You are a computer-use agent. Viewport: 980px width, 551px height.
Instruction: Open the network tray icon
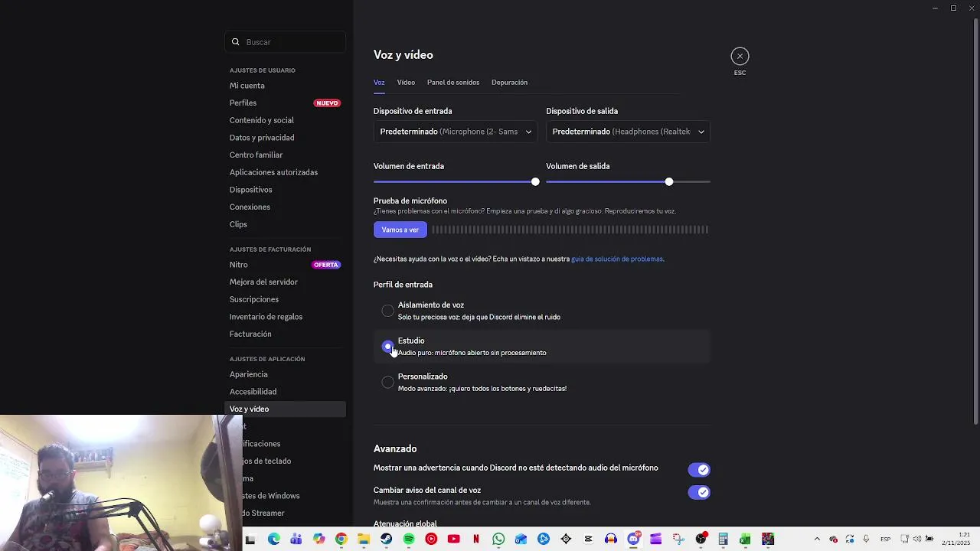(905, 540)
